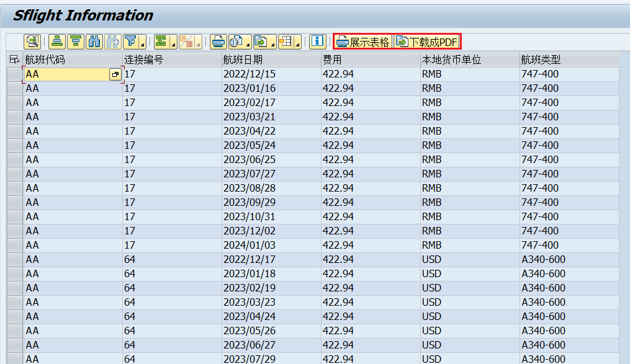The width and height of the screenshot is (630, 364).
Task: Open the layout settings dropdown arrow
Action: [298, 44]
